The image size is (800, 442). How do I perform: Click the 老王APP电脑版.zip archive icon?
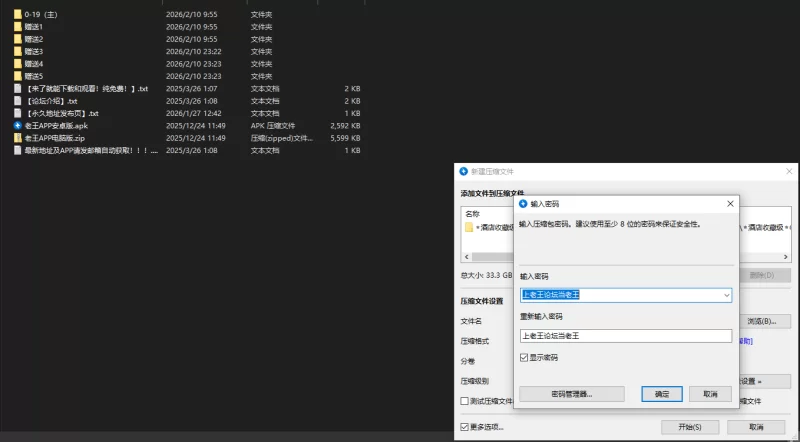click(18, 138)
